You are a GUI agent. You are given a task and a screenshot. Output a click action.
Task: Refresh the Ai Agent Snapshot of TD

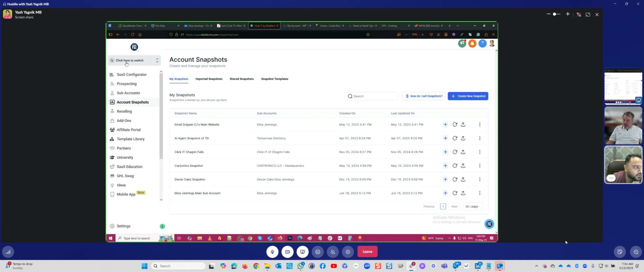click(455, 138)
